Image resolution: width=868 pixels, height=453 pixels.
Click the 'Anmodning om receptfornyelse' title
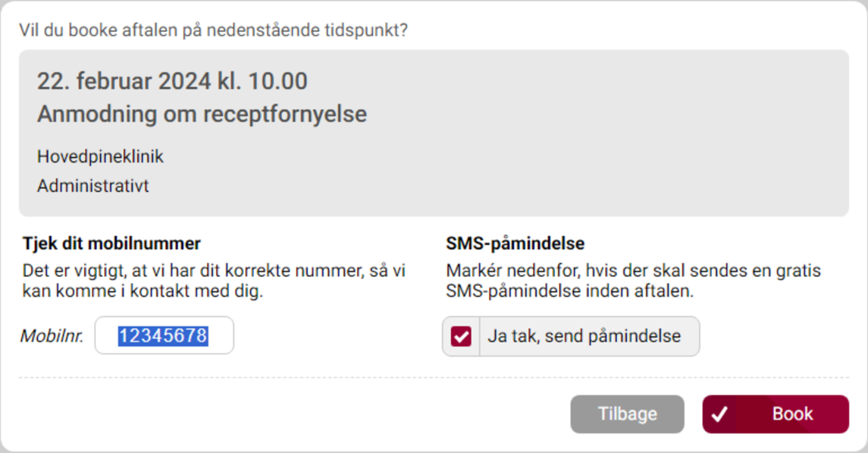point(202,115)
